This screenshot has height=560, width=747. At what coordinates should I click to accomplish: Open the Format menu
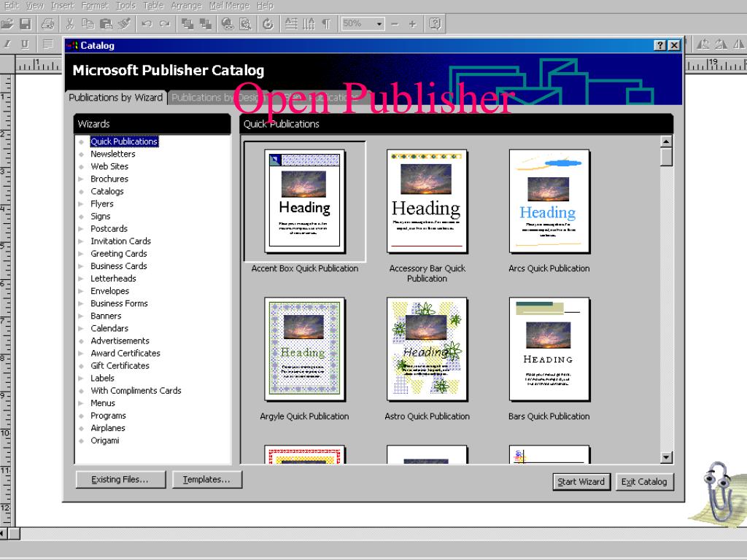(96, 6)
